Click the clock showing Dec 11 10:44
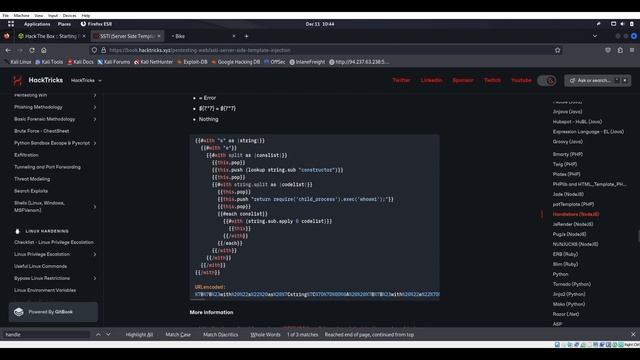This screenshot has width=640, height=360. 320,24
